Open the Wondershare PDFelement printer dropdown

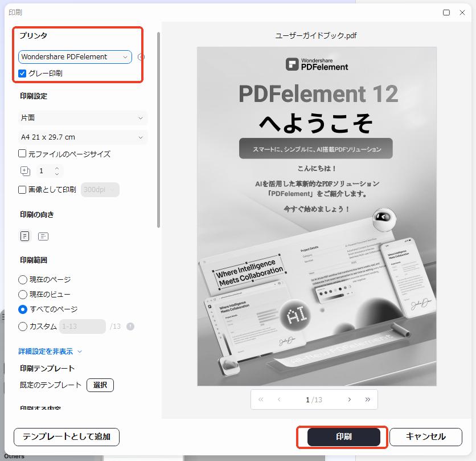click(x=75, y=57)
